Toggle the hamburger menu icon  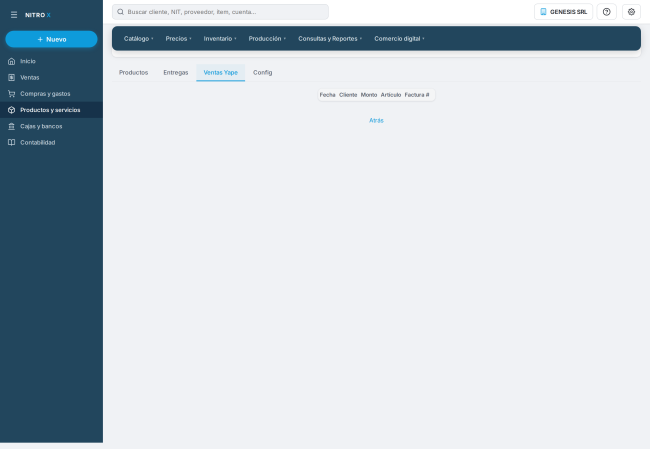[x=14, y=15]
